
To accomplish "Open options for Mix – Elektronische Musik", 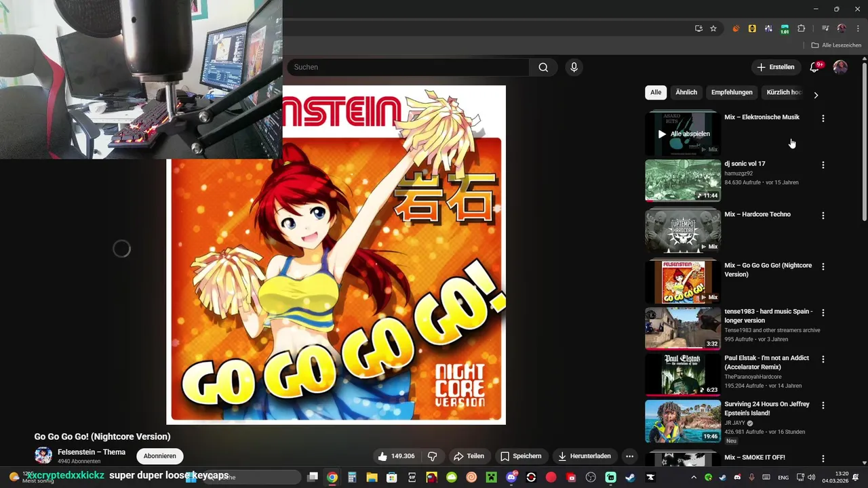I will pyautogui.click(x=823, y=118).
